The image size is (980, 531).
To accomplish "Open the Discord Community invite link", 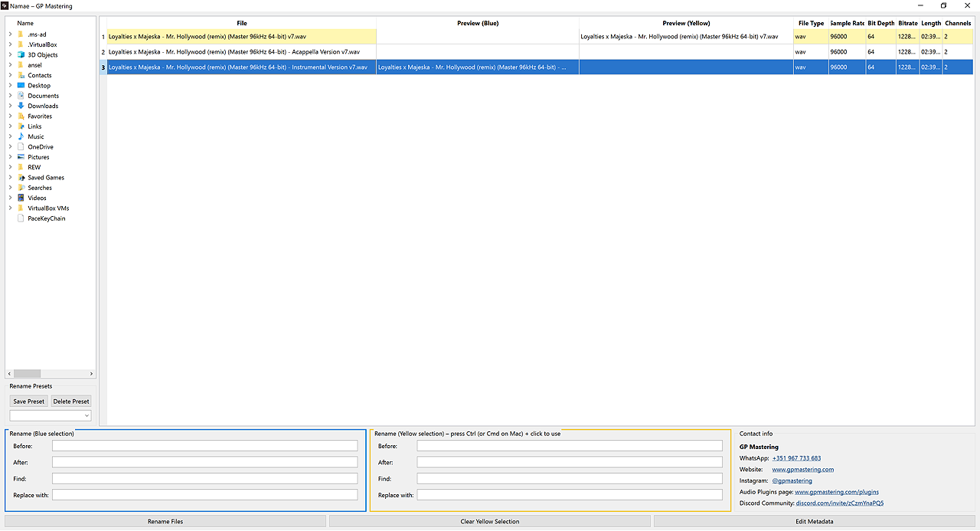I will pyautogui.click(x=839, y=503).
